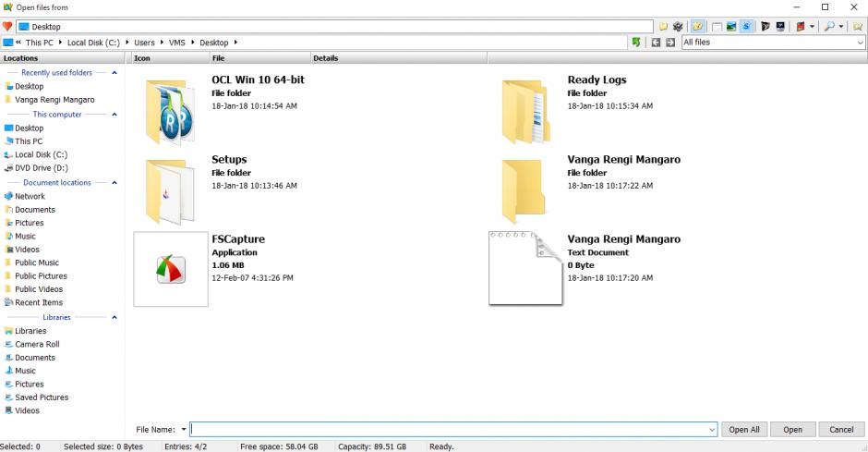Click the Details column header
Image resolution: width=868 pixels, height=452 pixels.
pyautogui.click(x=325, y=58)
